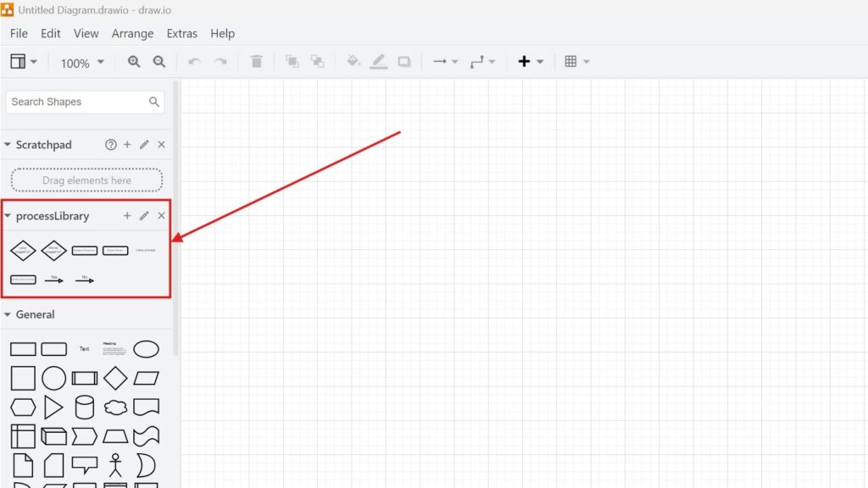
Task: Select the Zoom Out tool
Action: click(159, 61)
